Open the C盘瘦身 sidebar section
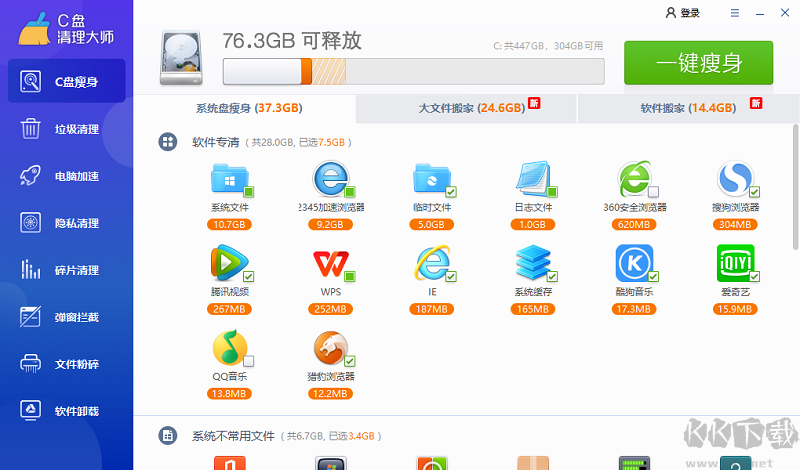Viewport: 800px width, 470px height. coord(66,81)
